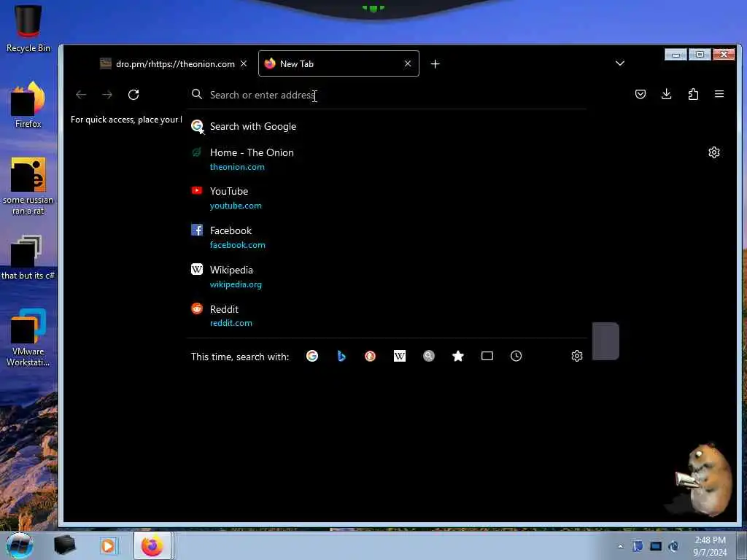The width and height of the screenshot is (747, 560).
Task: Search history with the clock icon
Action: point(516,356)
